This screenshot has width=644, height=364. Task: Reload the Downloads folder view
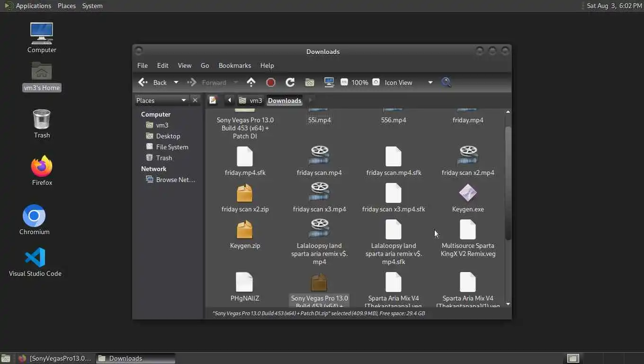[290, 82]
